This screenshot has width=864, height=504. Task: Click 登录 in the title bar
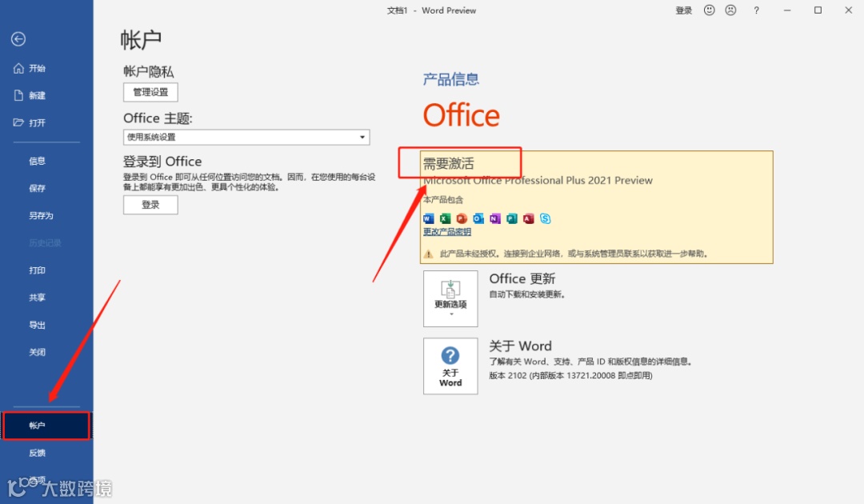point(684,10)
